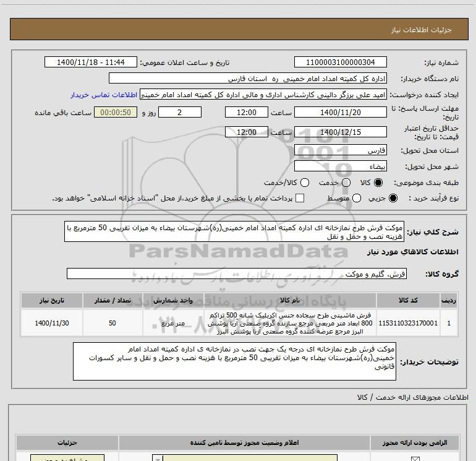Click the شرح کلی نیاز description box
The width and height of the screenshot is (476, 461).
pos(234,232)
